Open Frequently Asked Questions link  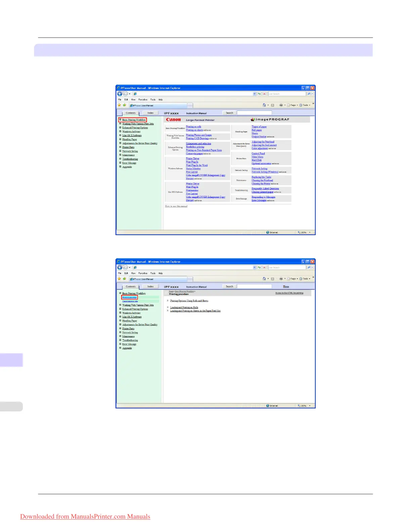[x=265, y=188]
